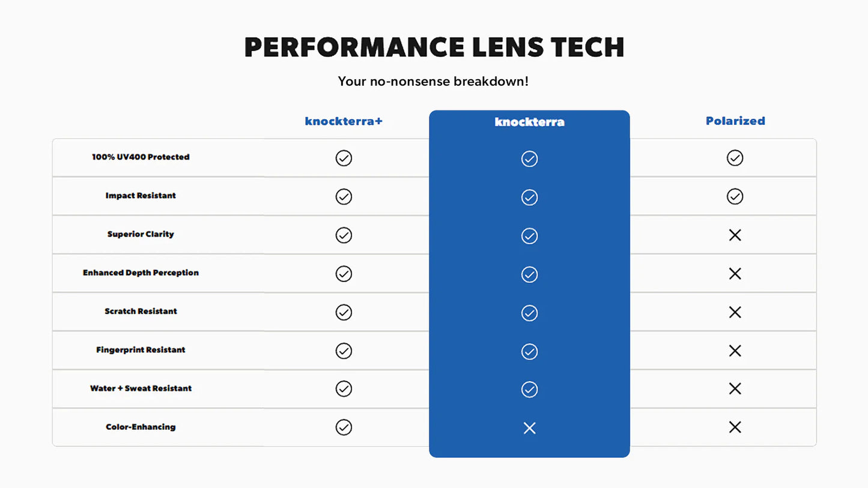Click Polarized UV400 Protected checkmark icon
Viewport: 868px width, 488px height.
click(x=735, y=158)
